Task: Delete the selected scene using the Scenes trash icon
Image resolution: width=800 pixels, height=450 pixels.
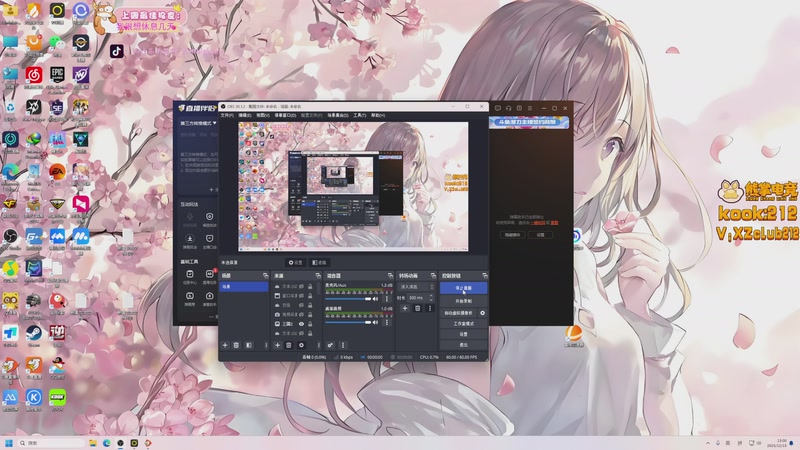Action: click(236, 345)
